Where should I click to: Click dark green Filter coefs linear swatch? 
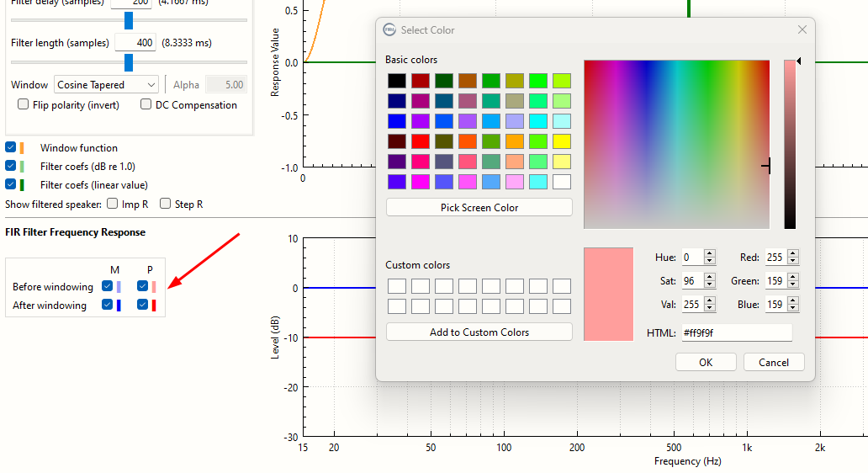tap(22, 184)
